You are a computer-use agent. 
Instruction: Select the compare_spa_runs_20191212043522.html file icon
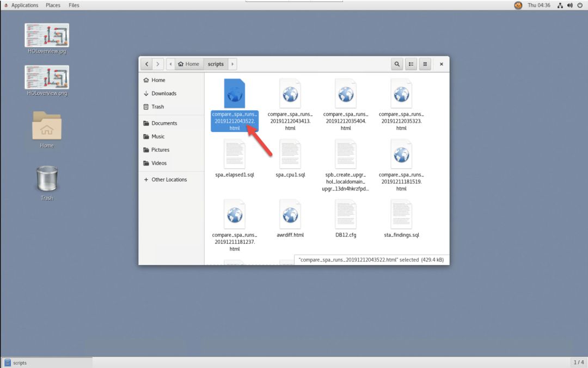[x=234, y=94]
